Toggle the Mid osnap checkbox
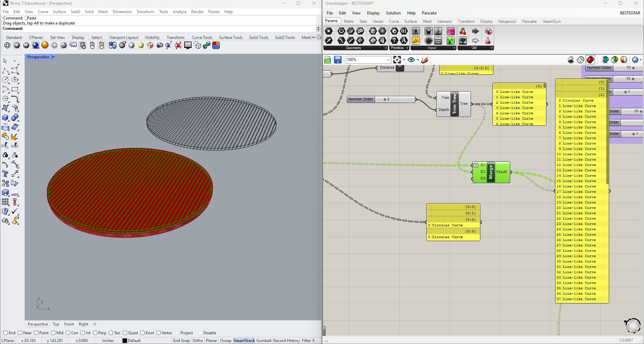Screen dimensions: 644x344 (x=53, y=333)
